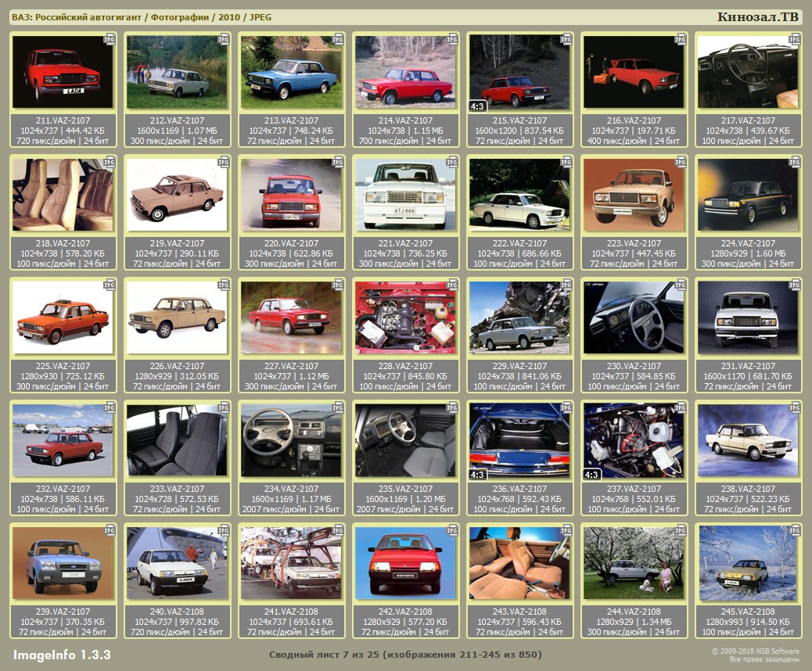Click the JPG badge on thumbnail 224.VAZ-2107

(795, 162)
